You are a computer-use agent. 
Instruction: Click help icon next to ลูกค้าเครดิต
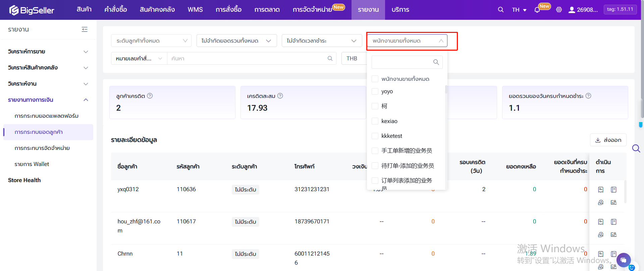150,96
